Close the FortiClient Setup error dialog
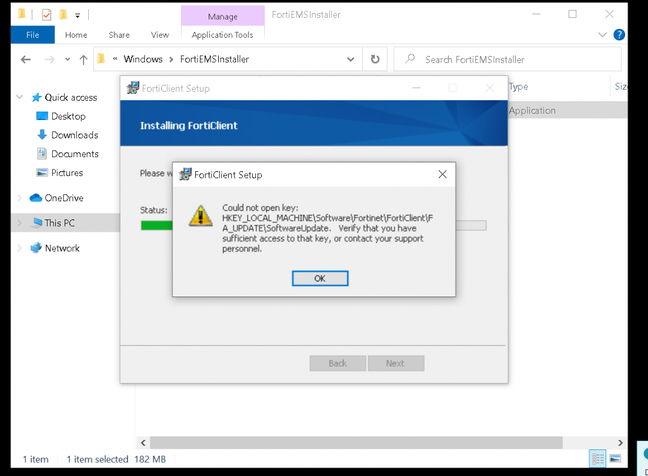This screenshot has height=476, width=648. pyautogui.click(x=442, y=174)
